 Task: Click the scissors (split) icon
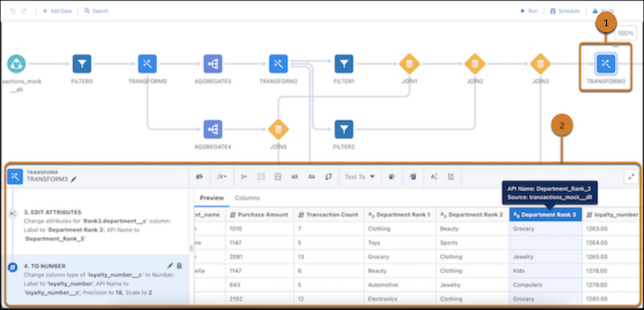pos(244,176)
